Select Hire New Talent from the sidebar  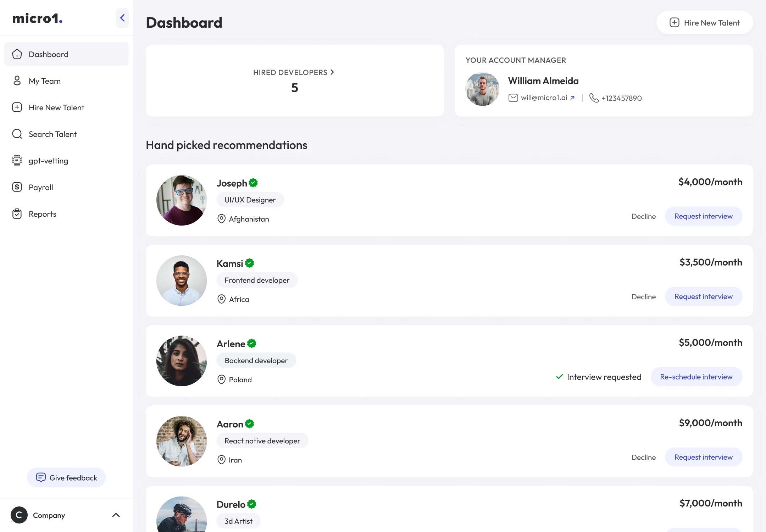coord(56,107)
